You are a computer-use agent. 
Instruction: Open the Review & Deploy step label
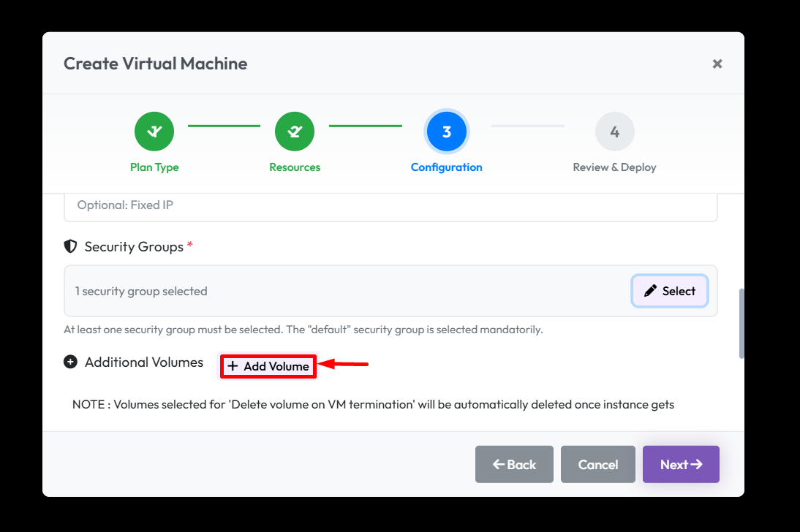point(614,167)
